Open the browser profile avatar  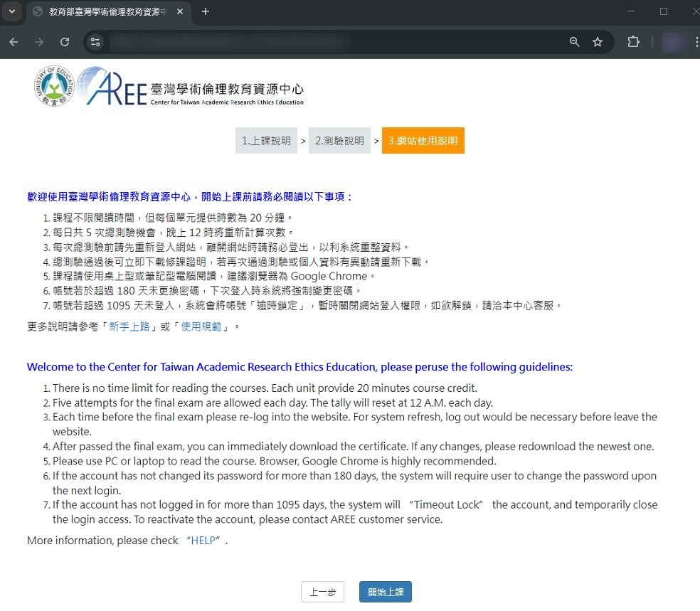click(674, 43)
